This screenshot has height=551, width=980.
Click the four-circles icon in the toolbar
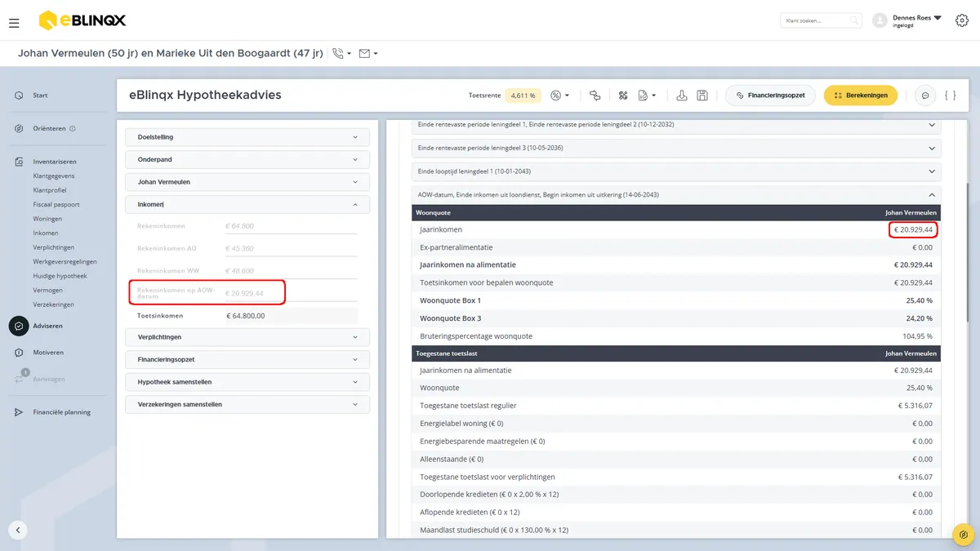[x=623, y=96]
